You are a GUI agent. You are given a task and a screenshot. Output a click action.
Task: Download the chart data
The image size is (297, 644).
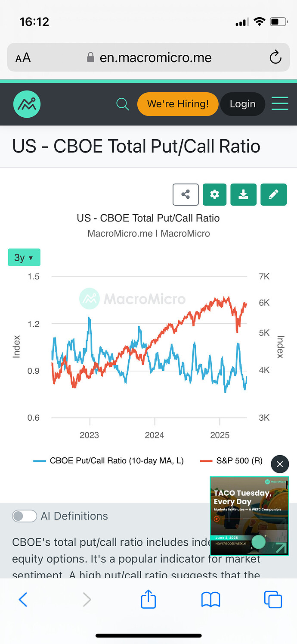(x=243, y=194)
